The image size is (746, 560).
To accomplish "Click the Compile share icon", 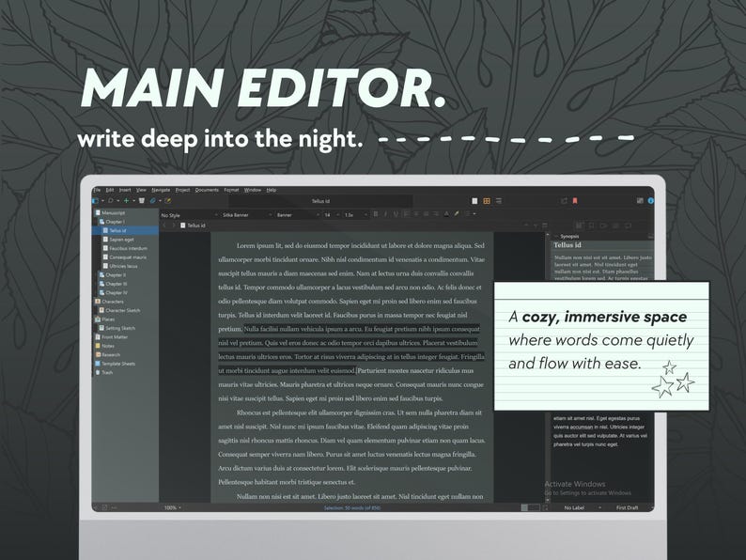I will [x=564, y=201].
